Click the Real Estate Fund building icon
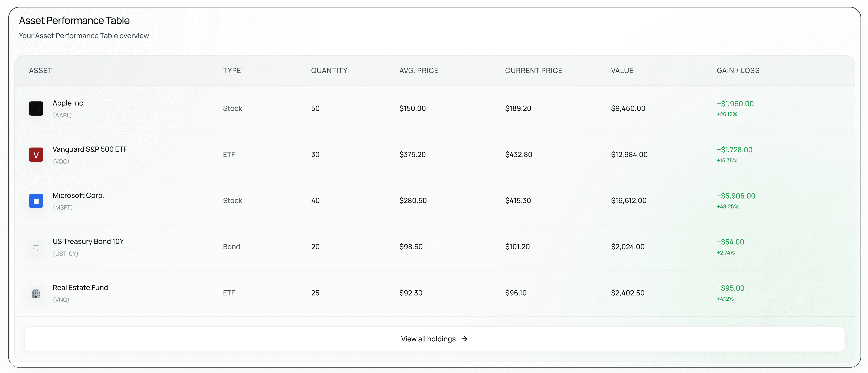This screenshot has width=868, height=373. pyautogui.click(x=36, y=293)
